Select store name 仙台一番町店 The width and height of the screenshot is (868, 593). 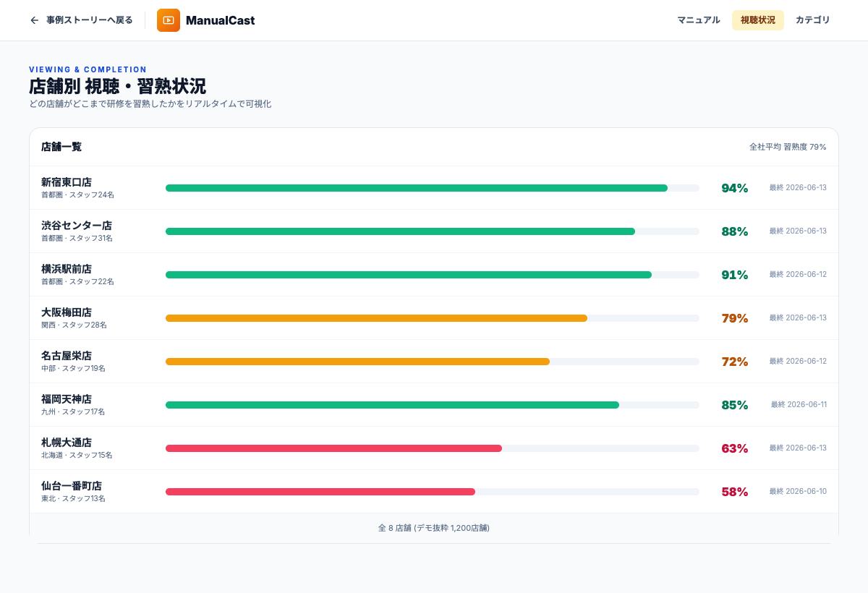72,486
